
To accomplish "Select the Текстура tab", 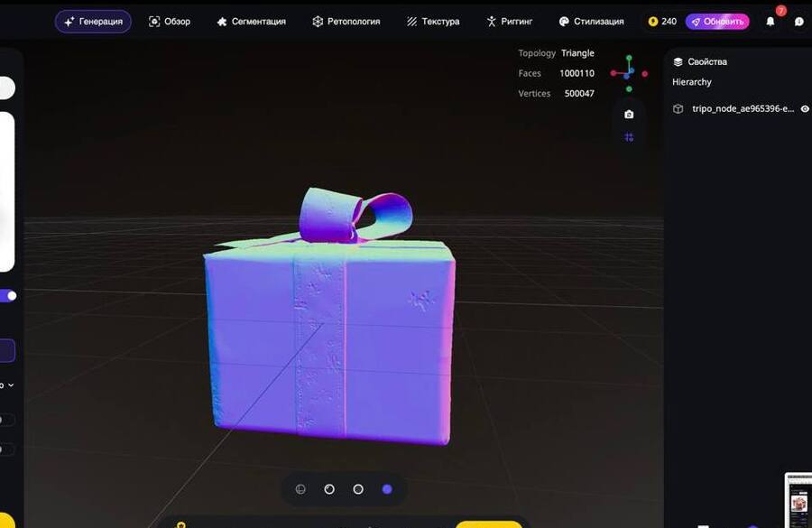I will click(433, 22).
